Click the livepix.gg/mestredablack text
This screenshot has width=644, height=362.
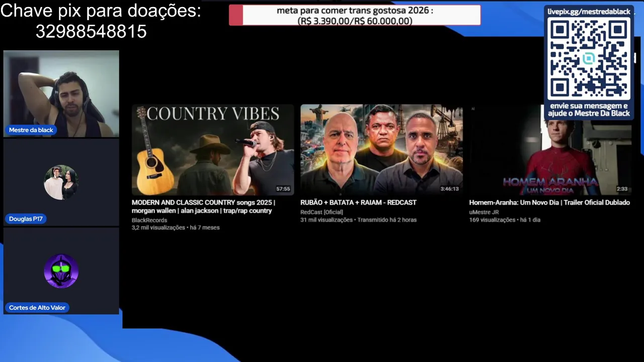589,12
